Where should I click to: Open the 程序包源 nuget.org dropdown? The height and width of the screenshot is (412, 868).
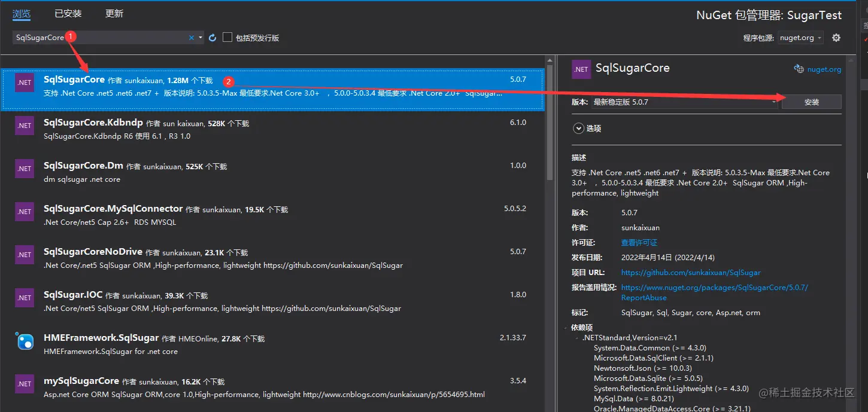coord(800,38)
